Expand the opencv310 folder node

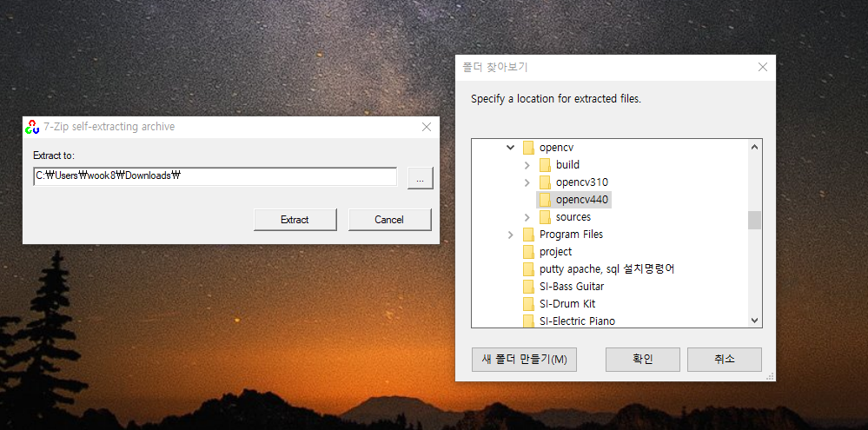527,182
